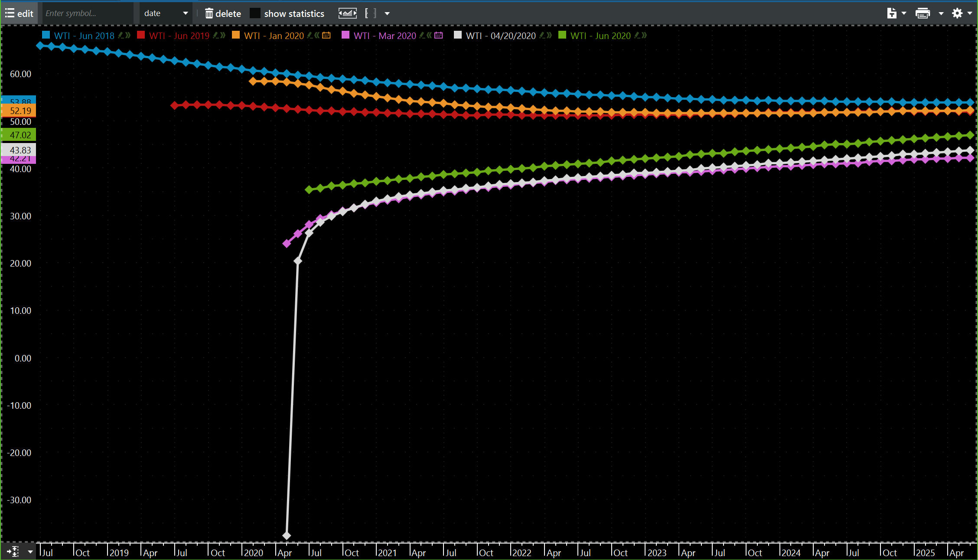Enable the show statistics checkbox
This screenshot has width=978, height=560.
(x=255, y=13)
